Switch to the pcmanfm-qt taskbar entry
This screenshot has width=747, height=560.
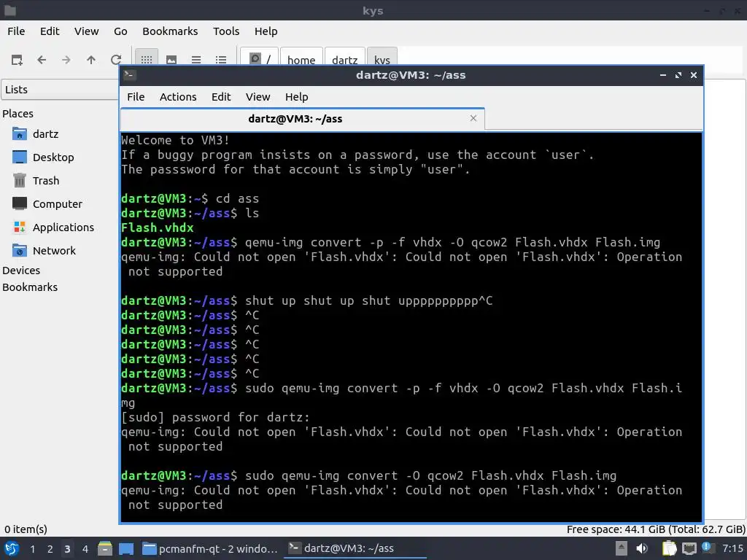tap(210, 548)
